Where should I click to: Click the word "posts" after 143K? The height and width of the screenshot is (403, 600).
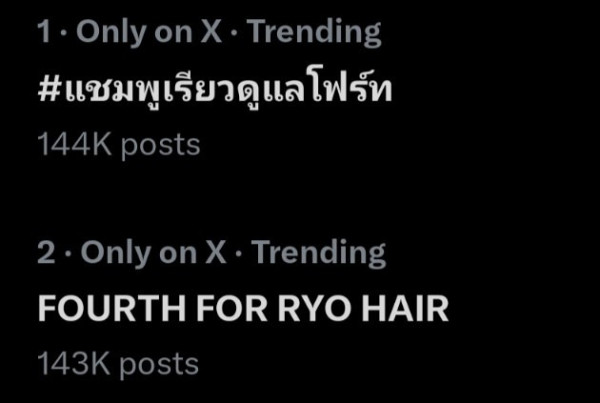click(x=159, y=365)
